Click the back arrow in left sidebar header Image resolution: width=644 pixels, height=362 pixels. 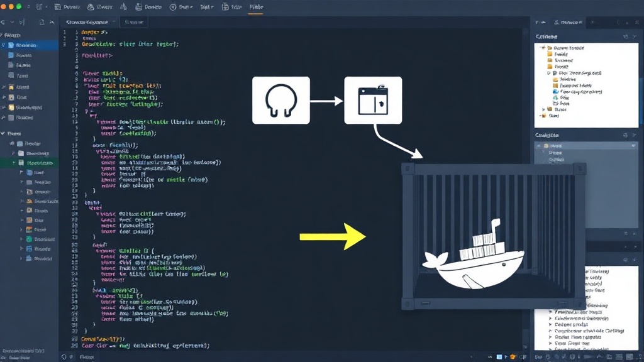3,22
